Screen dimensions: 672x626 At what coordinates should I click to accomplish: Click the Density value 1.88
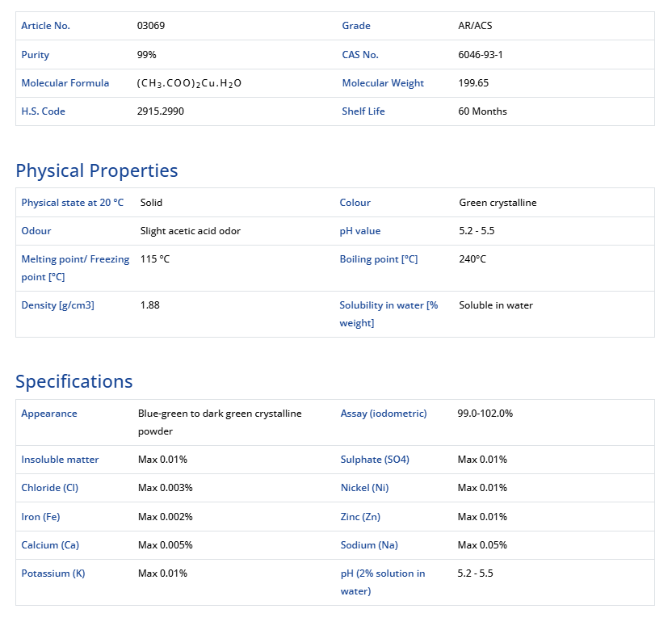150,305
